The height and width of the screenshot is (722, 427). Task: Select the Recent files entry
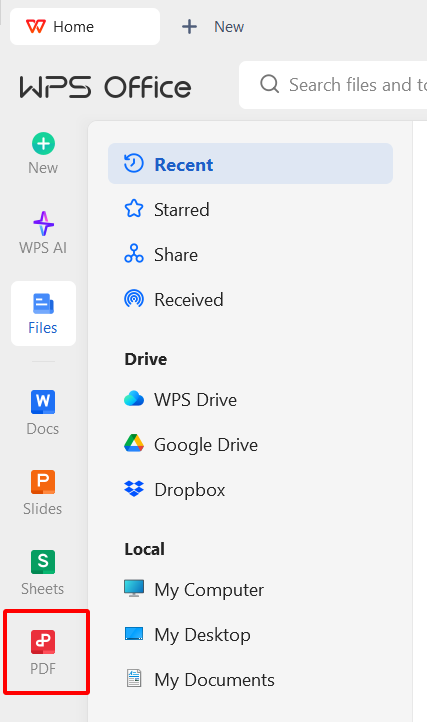(250, 164)
